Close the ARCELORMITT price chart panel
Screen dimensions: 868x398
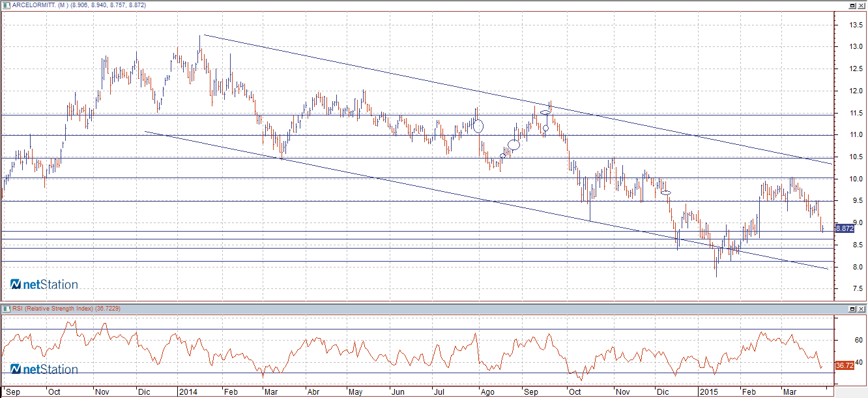click(x=861, y=5)
